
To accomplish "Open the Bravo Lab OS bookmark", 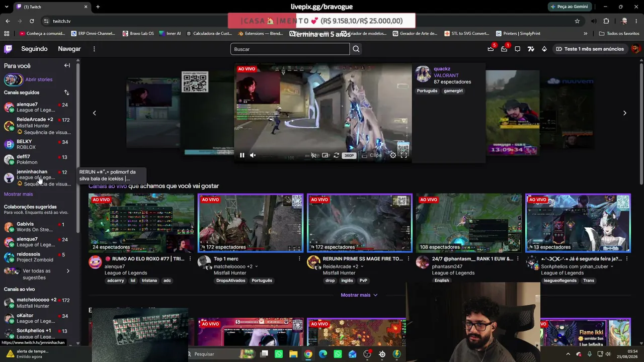I will [x=138, y=34].
